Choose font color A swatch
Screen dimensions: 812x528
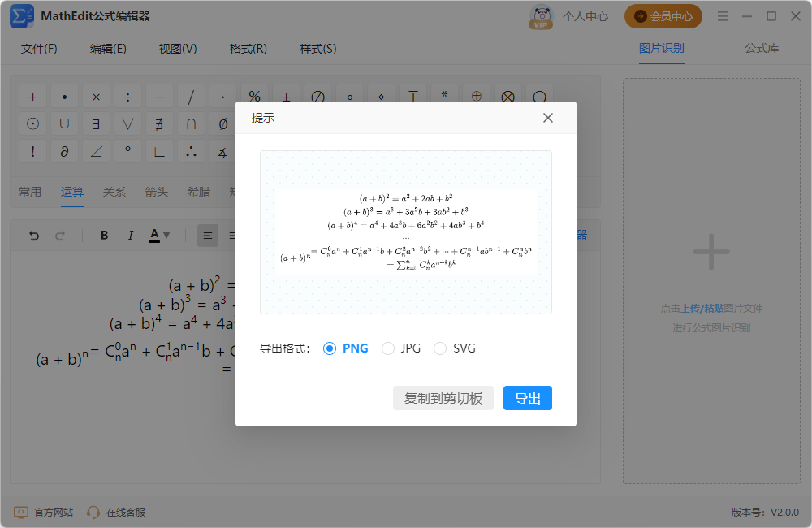pyautogui.click(x=154, y=236)
